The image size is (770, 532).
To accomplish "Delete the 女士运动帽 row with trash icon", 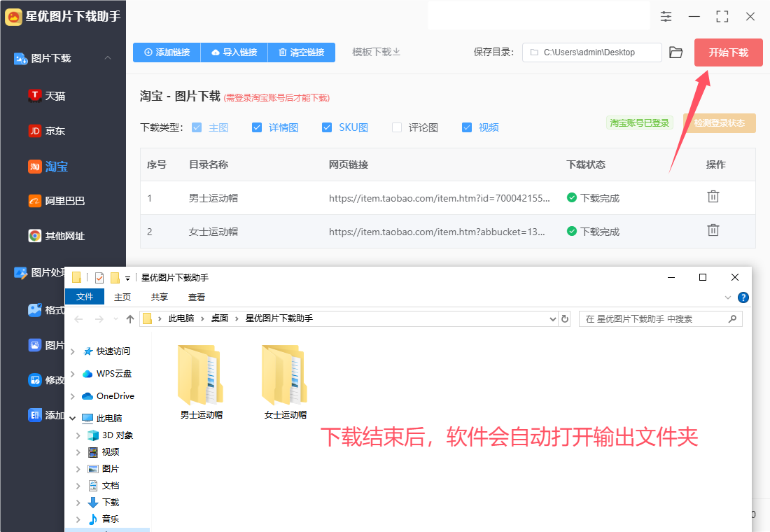I will coord(713,230).
